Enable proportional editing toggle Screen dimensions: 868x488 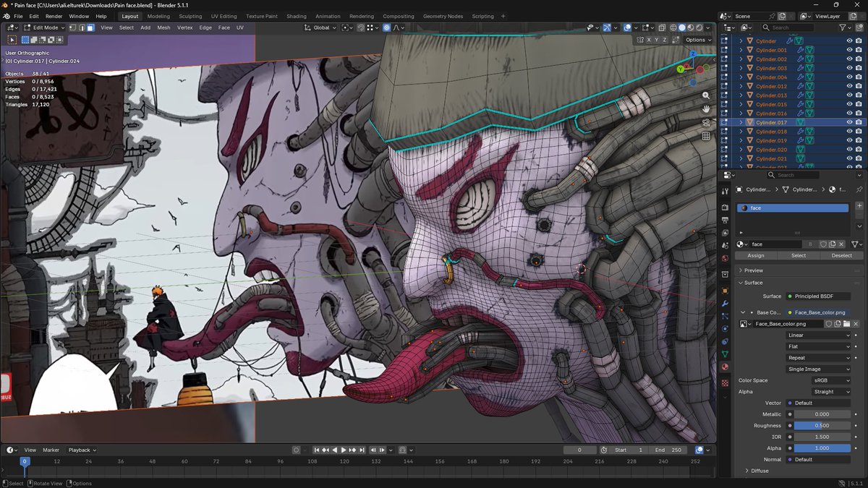[x=387, y=27]
